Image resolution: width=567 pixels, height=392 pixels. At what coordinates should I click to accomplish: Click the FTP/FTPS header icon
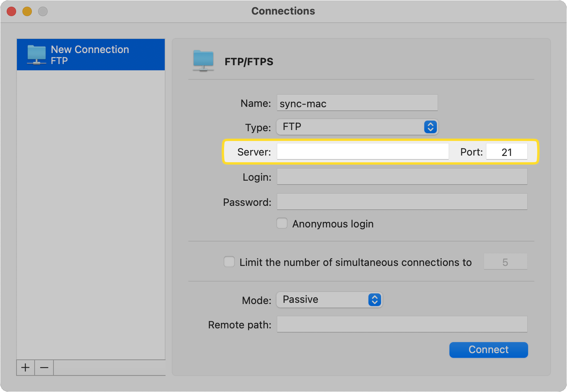pyautogui.click(x=203, y=61)
